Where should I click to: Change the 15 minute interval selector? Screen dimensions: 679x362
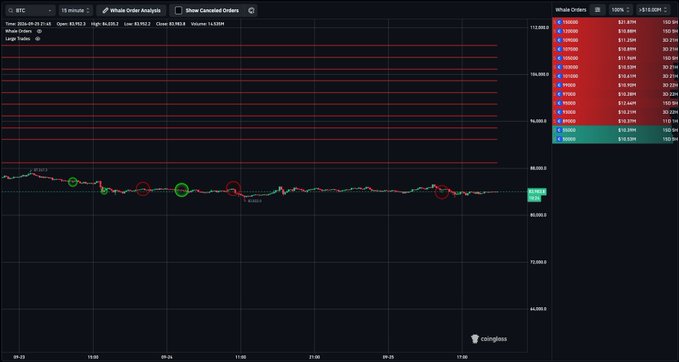click(76, 10)
